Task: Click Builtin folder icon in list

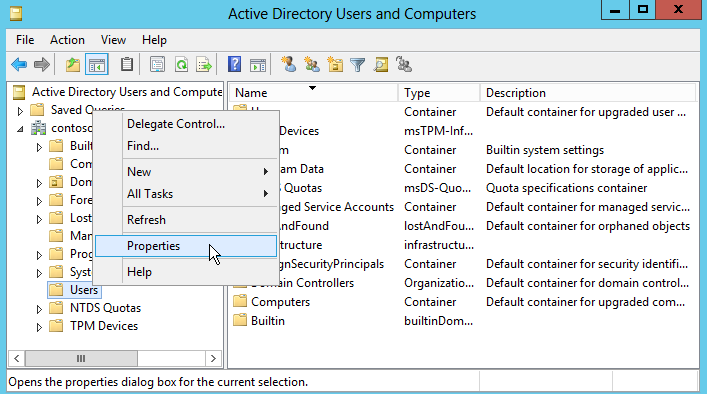Action: pos(240,321)
